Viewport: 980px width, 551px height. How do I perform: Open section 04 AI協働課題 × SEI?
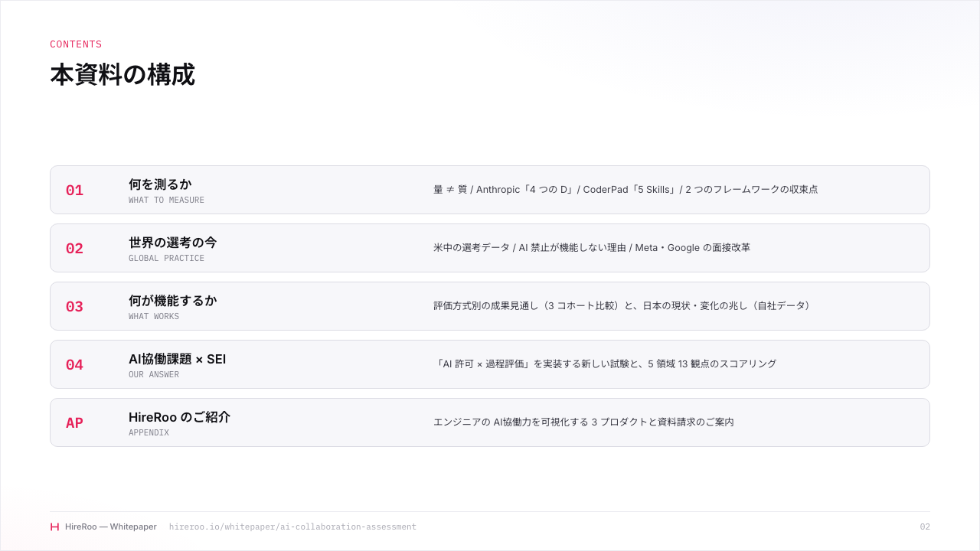tap(490, 364)
